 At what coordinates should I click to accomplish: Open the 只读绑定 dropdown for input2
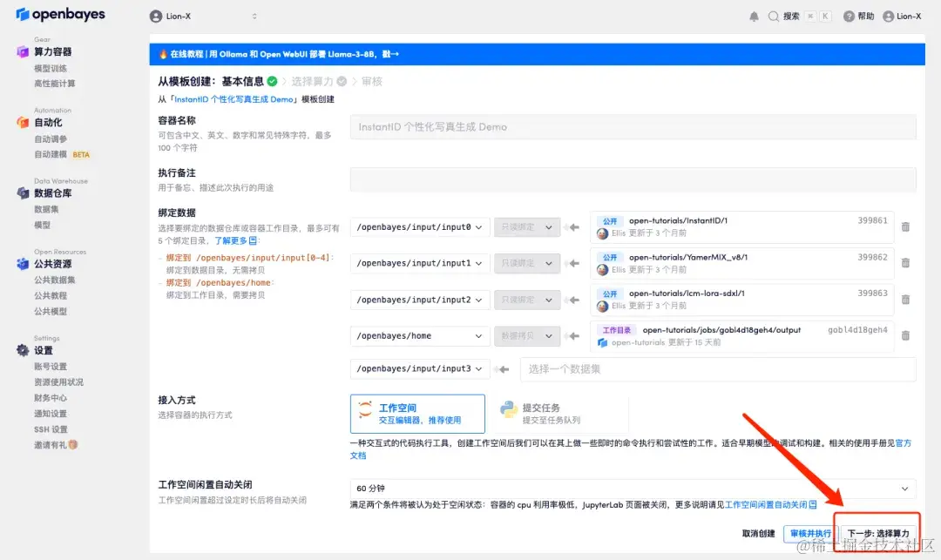click(x=527, y=300)
